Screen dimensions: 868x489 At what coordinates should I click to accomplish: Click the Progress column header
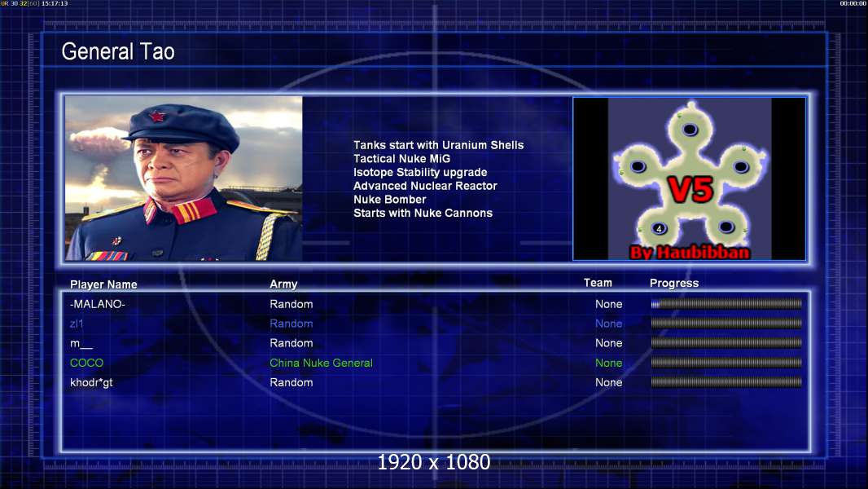pyautogui.click(x=673, y=284)
